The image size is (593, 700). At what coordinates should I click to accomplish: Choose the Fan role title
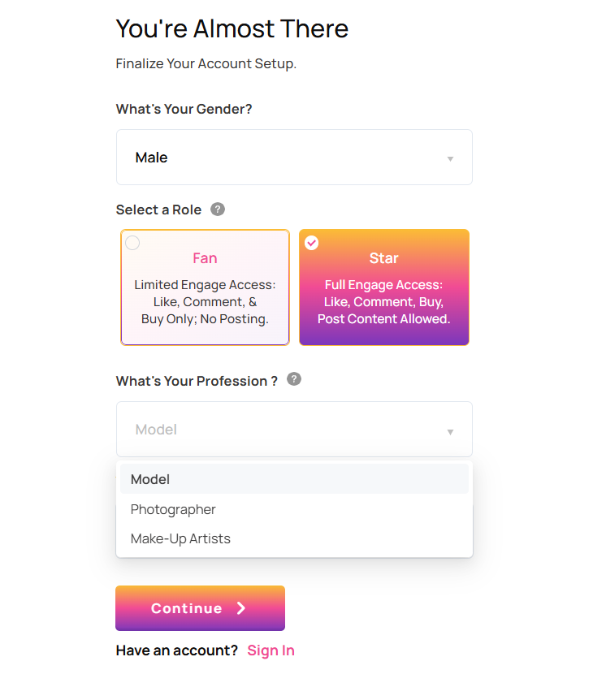tap(205, 258)
